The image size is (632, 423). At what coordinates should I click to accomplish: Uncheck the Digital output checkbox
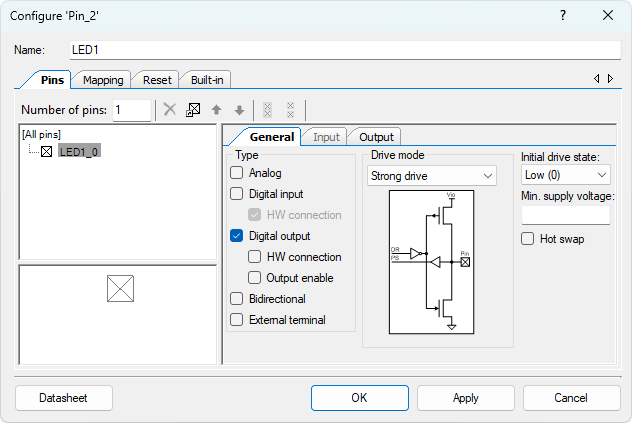[x=237, y=236]
